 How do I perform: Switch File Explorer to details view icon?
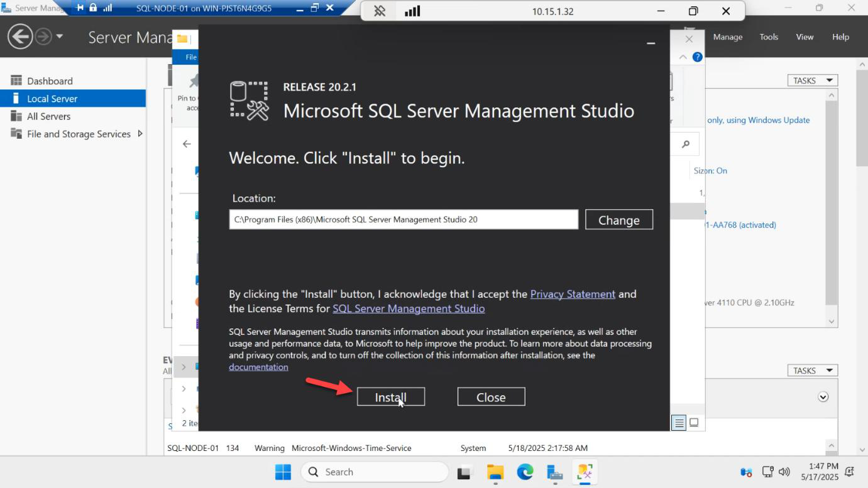coord(679,423)
